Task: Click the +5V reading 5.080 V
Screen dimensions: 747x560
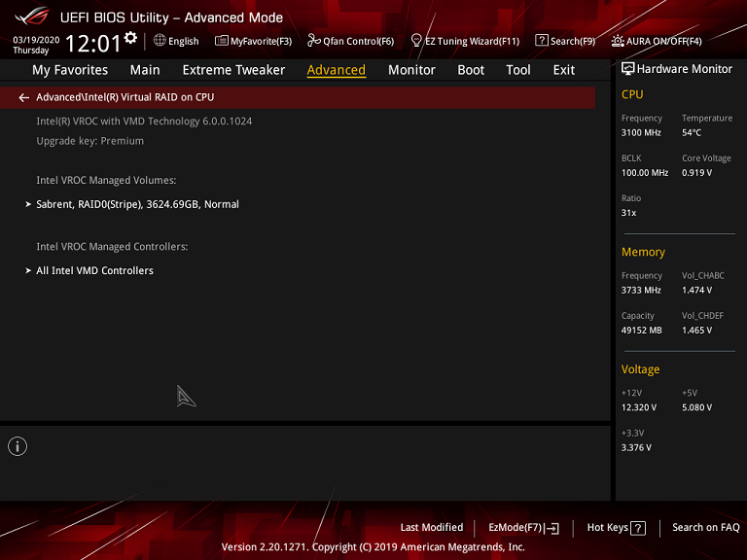Action: 697,407
